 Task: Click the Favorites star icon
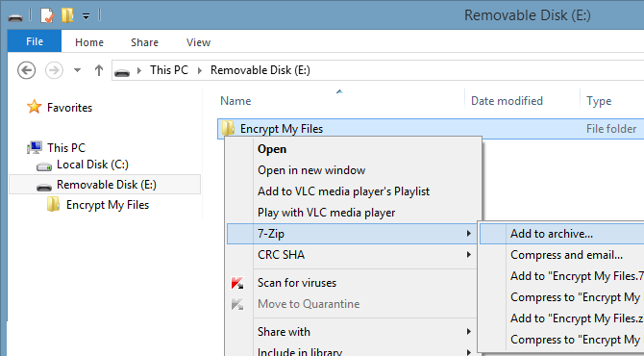(x=34, y=107)
